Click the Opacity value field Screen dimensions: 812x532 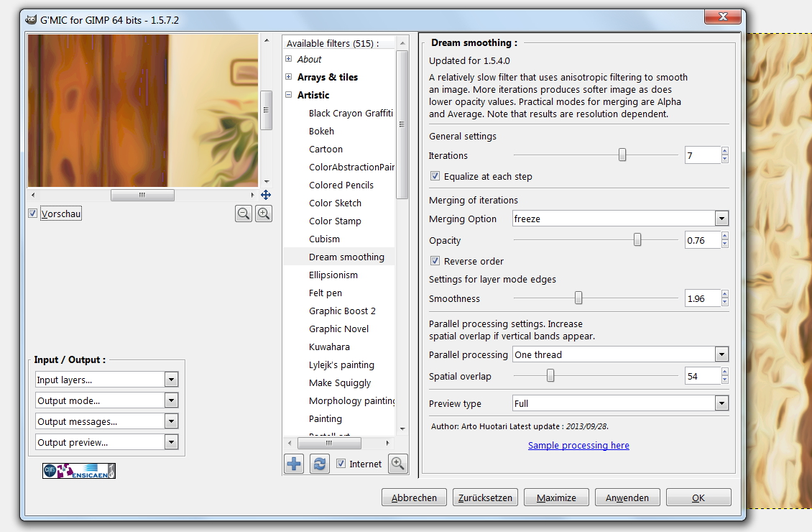(702, 240)
